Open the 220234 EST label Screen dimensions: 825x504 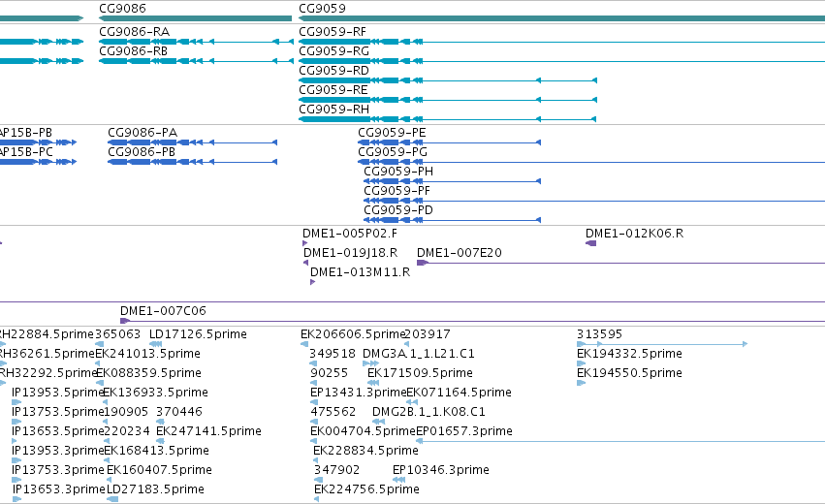coord(127,431)
